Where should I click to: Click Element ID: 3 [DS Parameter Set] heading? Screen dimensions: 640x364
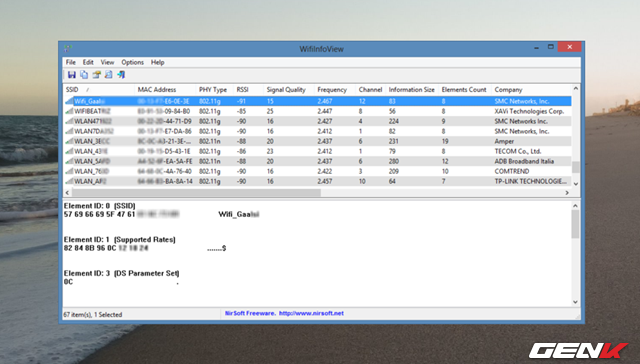click(122, 273)
